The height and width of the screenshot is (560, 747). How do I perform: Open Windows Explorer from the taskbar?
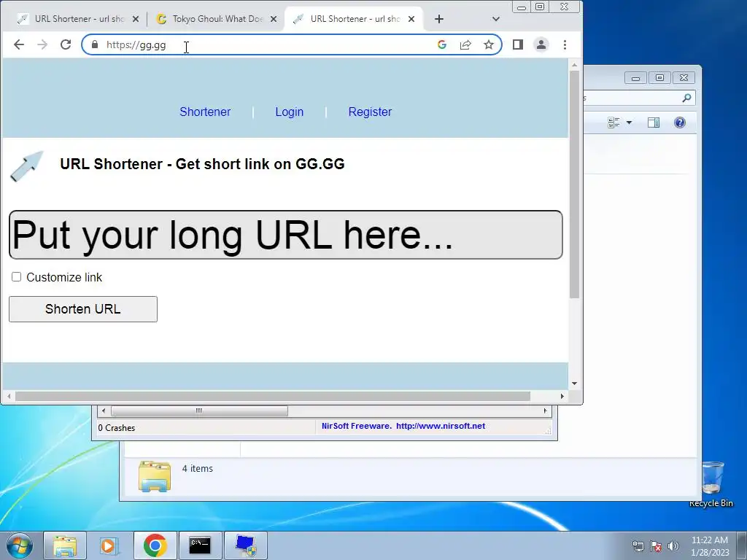(x=65, y=545)
